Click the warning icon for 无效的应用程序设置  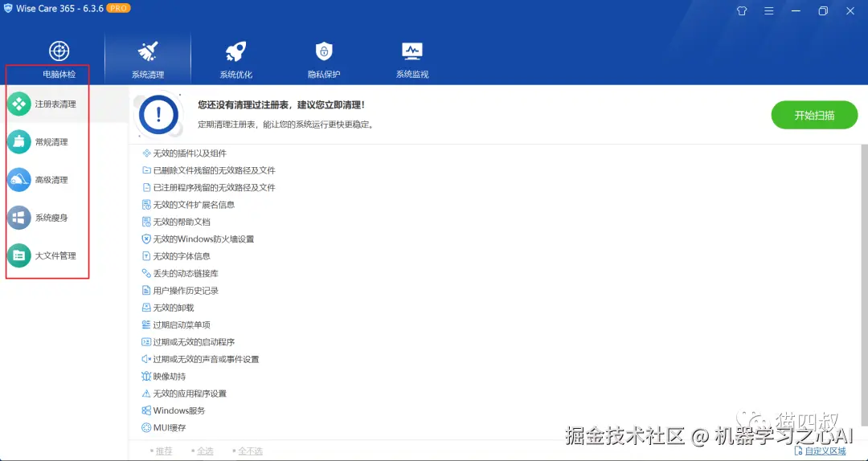click(x=147, y=394)
